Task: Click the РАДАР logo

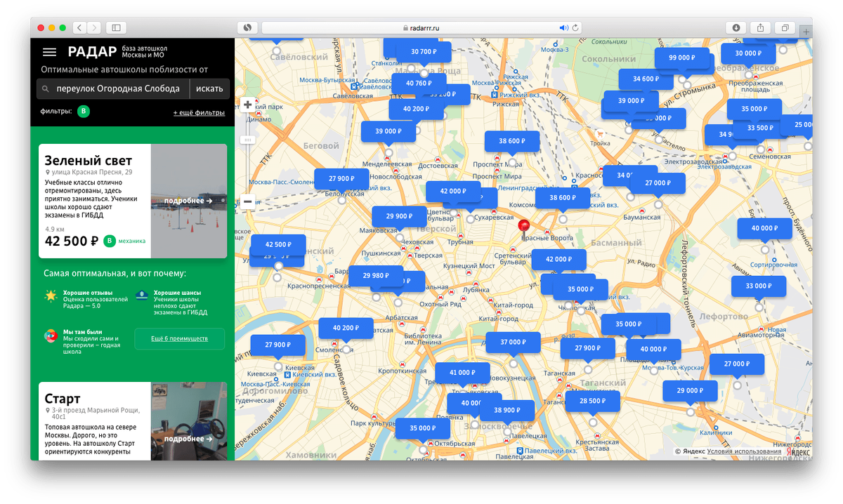Action: click(93, 52)
